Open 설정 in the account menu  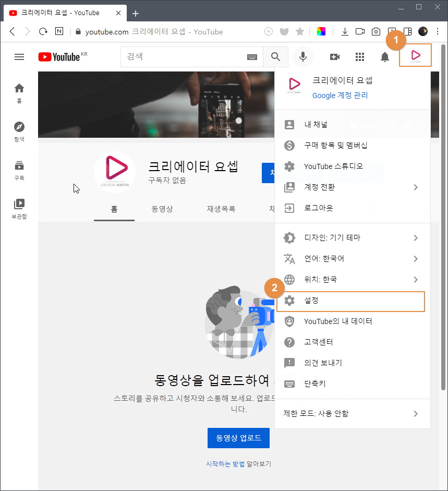[x=350, y=301]
